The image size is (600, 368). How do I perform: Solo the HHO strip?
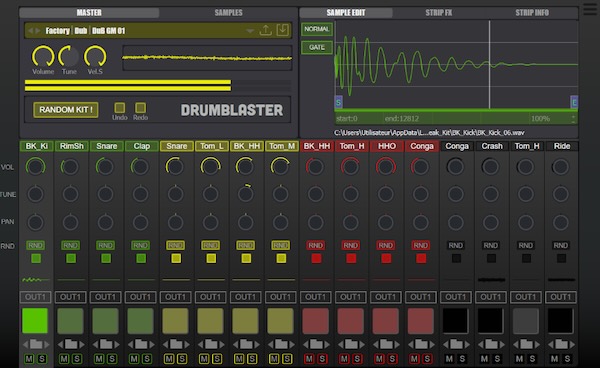coord(392,359)
